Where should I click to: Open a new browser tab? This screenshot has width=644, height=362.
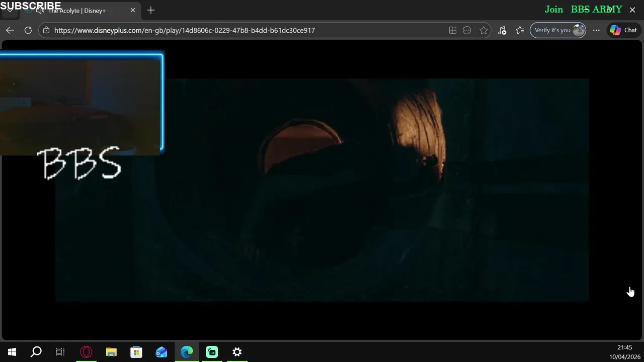pos(151,10)
